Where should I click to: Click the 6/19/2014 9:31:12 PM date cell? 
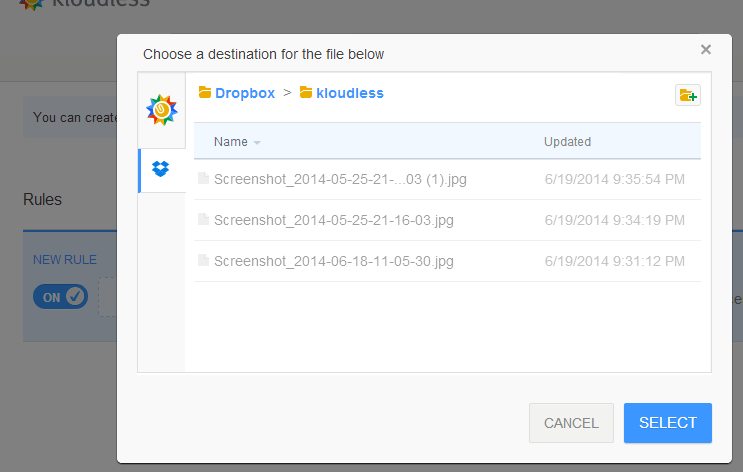[615, 261]
